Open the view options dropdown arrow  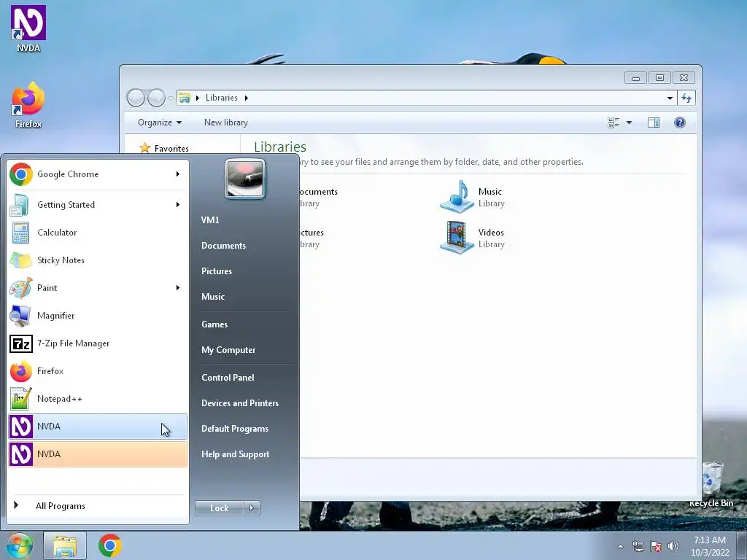[x=629, y=122]
